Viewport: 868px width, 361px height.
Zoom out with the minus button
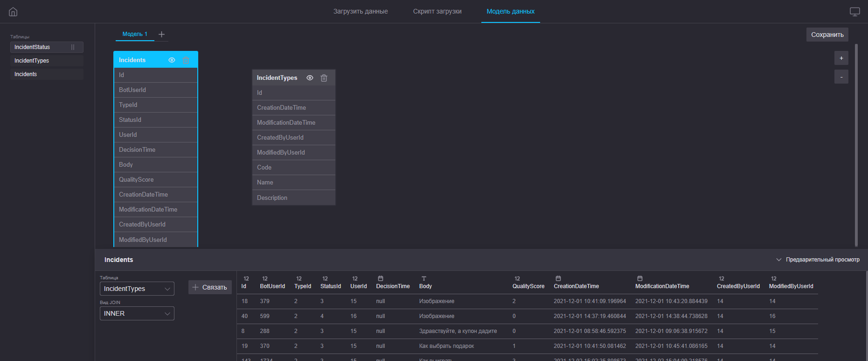[x=841, y=77]
